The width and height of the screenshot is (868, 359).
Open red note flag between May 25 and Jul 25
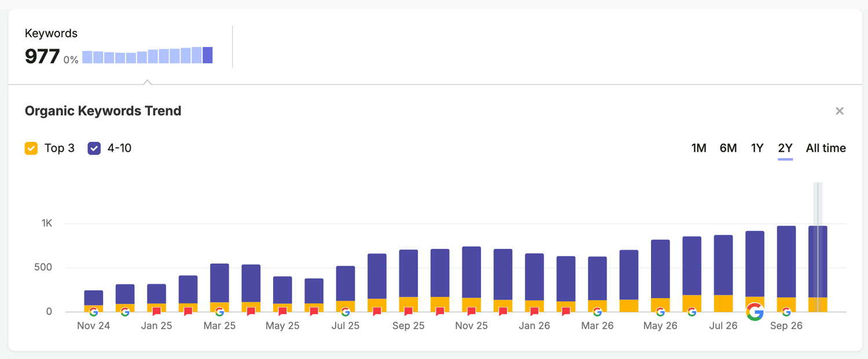click(x=314, y=312)
